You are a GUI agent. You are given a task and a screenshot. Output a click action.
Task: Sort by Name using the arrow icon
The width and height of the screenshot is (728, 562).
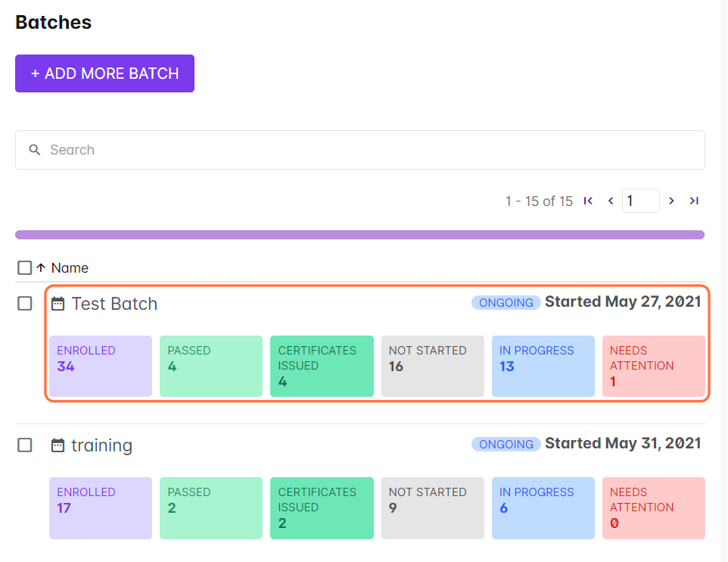coord(41,267)
